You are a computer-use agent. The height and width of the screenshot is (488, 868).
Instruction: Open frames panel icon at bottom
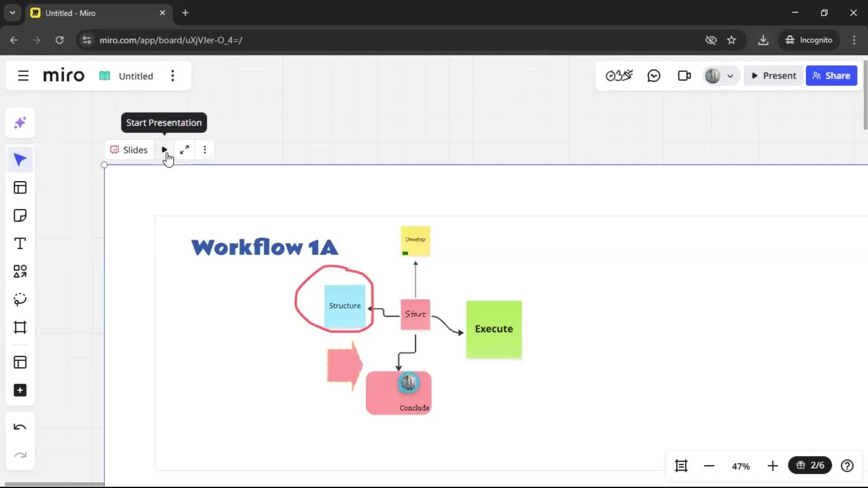click(x=681, y=466)
